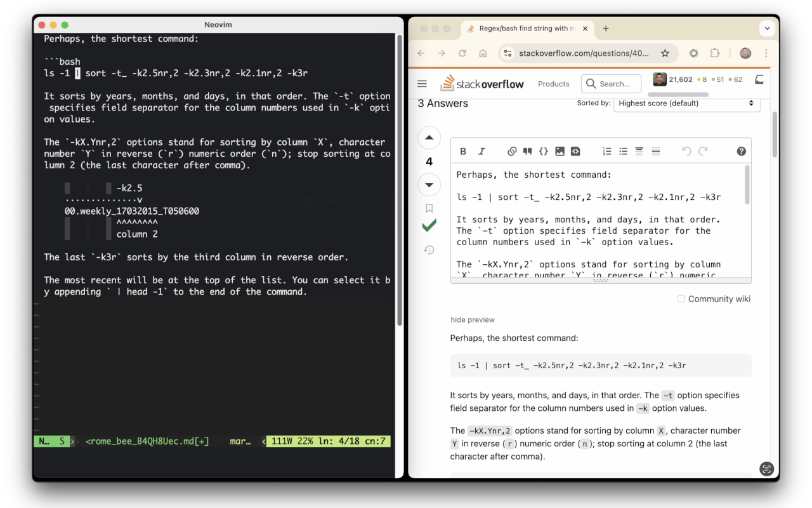Reload the Stack Overflow page
812x508 pixels.
click(x=462, y=53)
